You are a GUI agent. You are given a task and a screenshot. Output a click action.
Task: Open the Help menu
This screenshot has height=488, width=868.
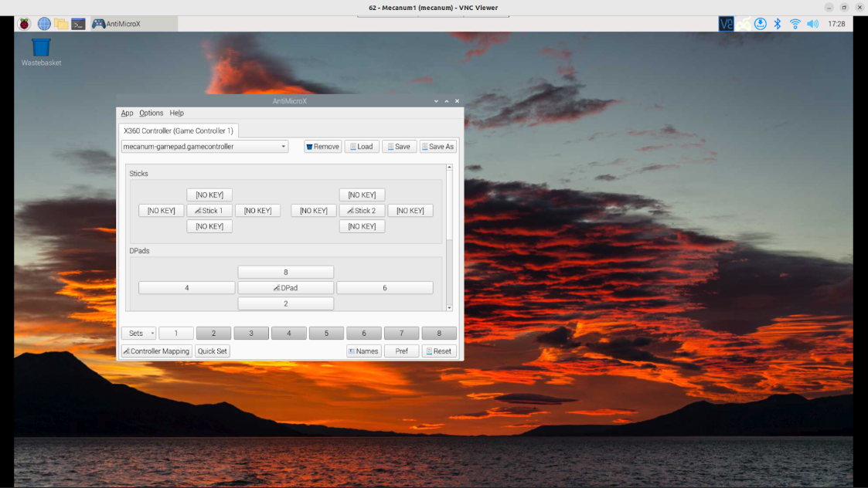[x=177, y=114]
